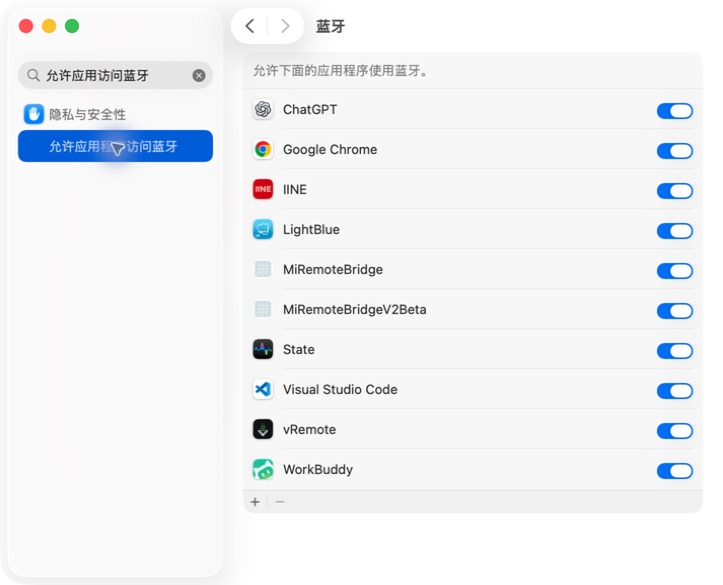Toggle the WorkBuddy Bluetooth switch
The height and width of the screenshot is (585, 723).
click(x=675, y=471)
